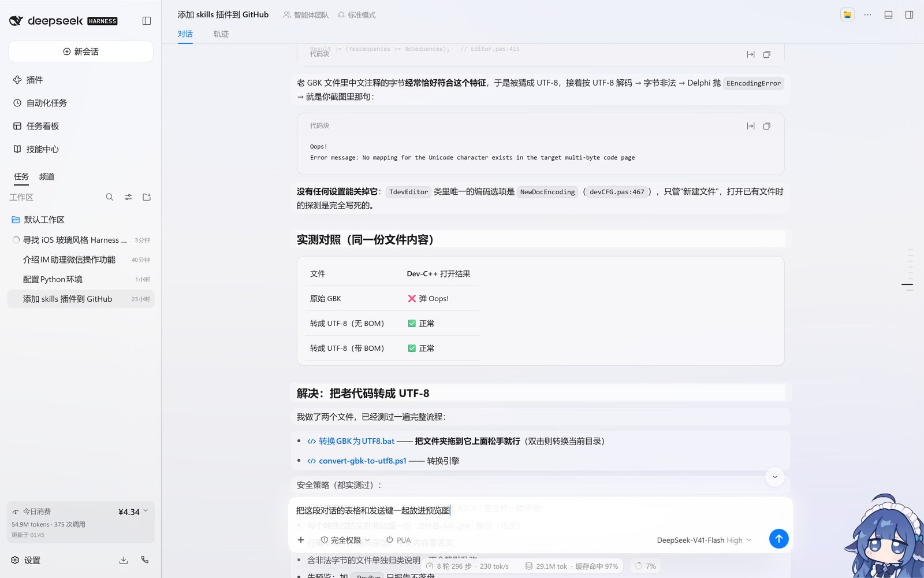Open conversation 寻找 iOS 玻璃风格 Harness
This screenshot has height=578, width=924.
[x=81, y=240]
